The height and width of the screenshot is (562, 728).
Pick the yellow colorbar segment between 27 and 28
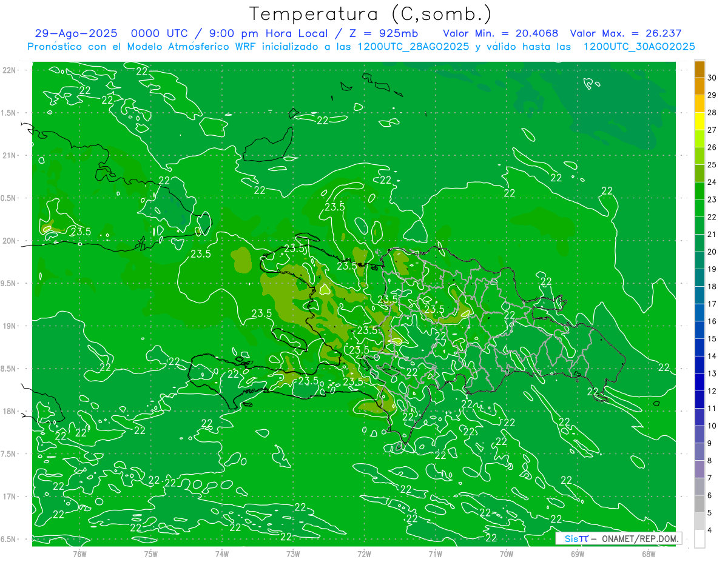[699, 121]
